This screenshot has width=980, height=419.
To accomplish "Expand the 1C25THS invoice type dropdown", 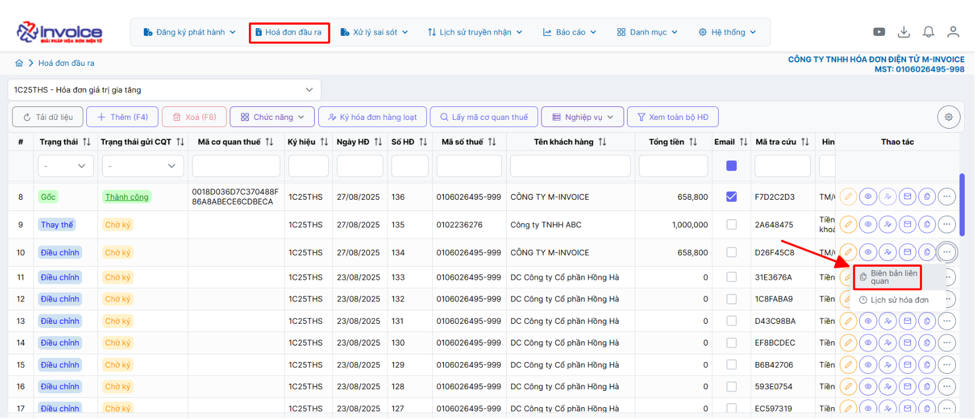I will pyautogui.click(x=164, y=90).
